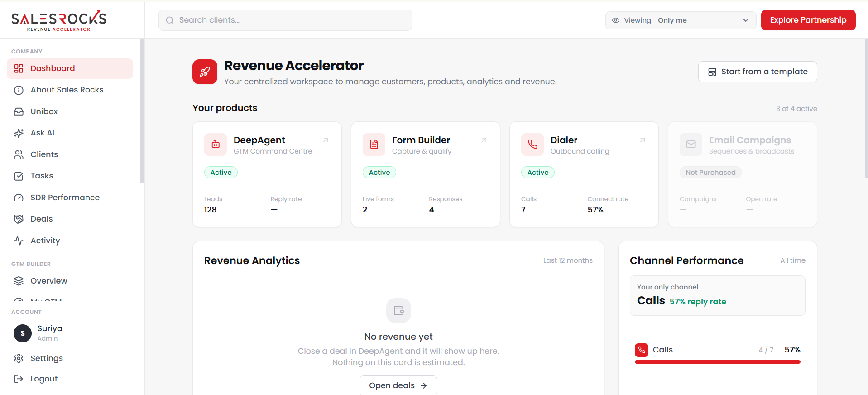Click the Overview layers icon
This screenshot has width=868, height=395.
pos(19,281)
